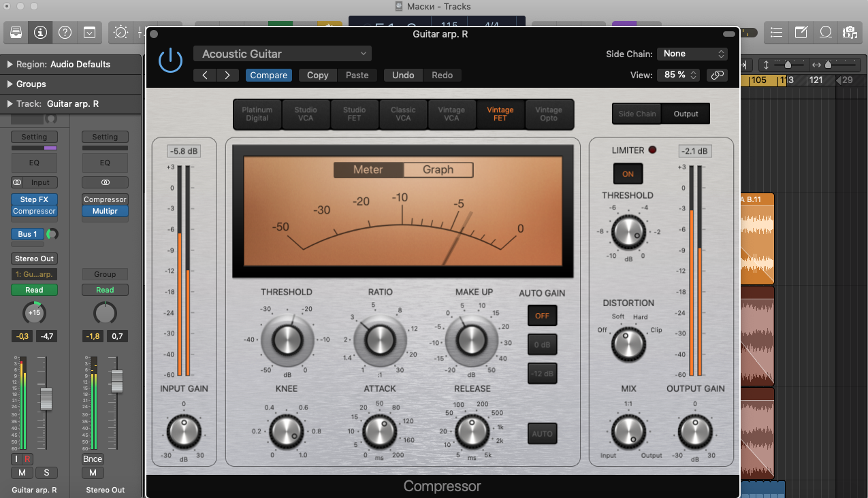Open the Acoustic Guitar preset dropdown
Viewport: 868px width, 498px height.
[x=282, y=54]
